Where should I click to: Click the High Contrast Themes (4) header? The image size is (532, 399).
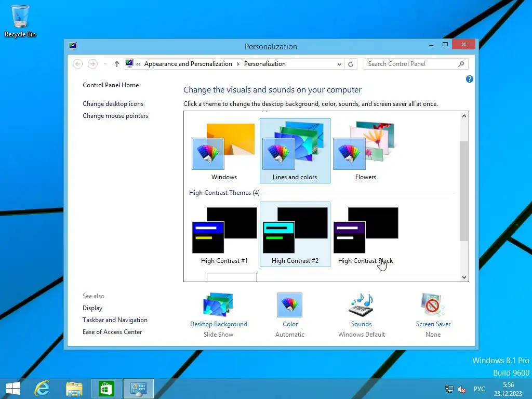pos(224,193)
